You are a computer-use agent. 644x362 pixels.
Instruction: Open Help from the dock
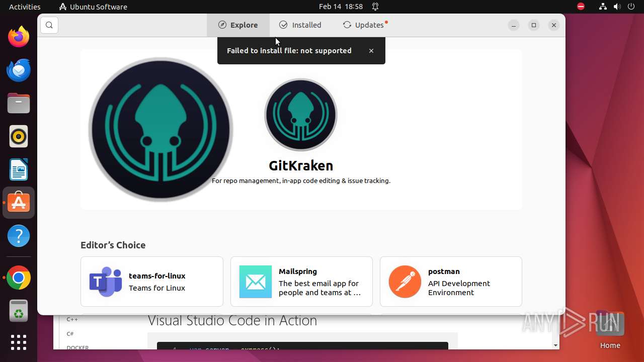point(19,236)
